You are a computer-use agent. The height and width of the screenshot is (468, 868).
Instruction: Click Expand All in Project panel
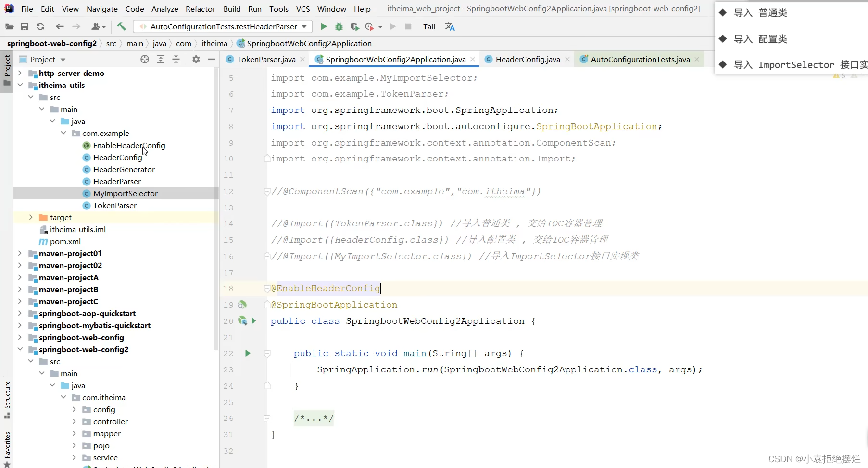(x=161, y=59)
